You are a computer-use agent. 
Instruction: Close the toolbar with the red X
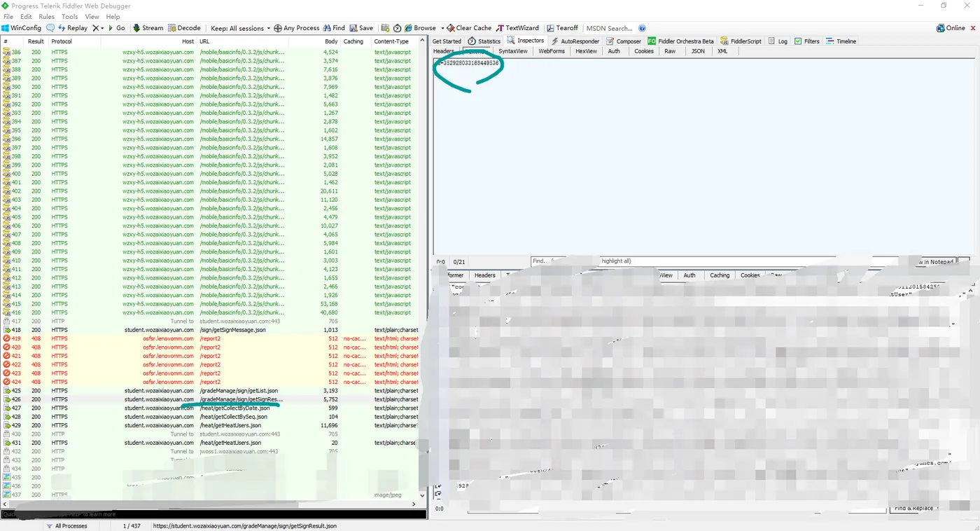[x=973, y=28]
